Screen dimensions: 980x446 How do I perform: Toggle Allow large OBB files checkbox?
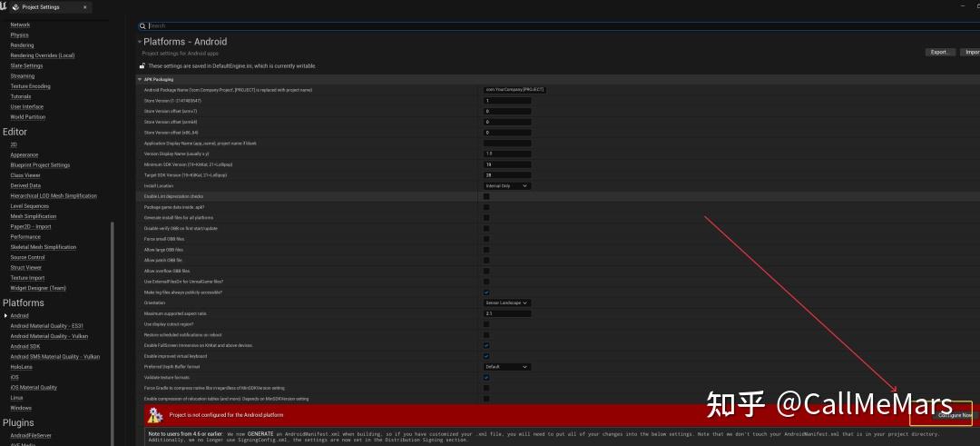pos(486,250)
